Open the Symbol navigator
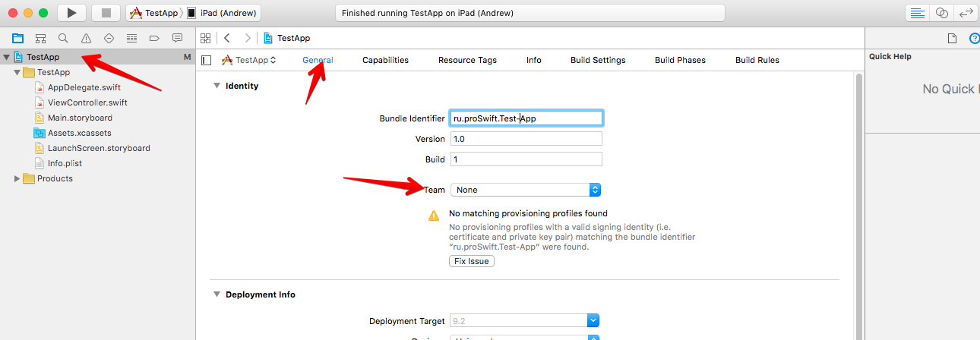 40,38
